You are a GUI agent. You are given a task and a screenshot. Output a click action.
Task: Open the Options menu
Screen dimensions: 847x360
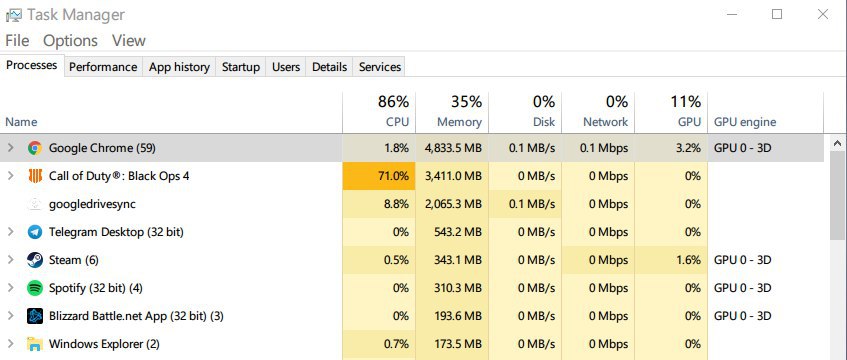pos(70,41)
